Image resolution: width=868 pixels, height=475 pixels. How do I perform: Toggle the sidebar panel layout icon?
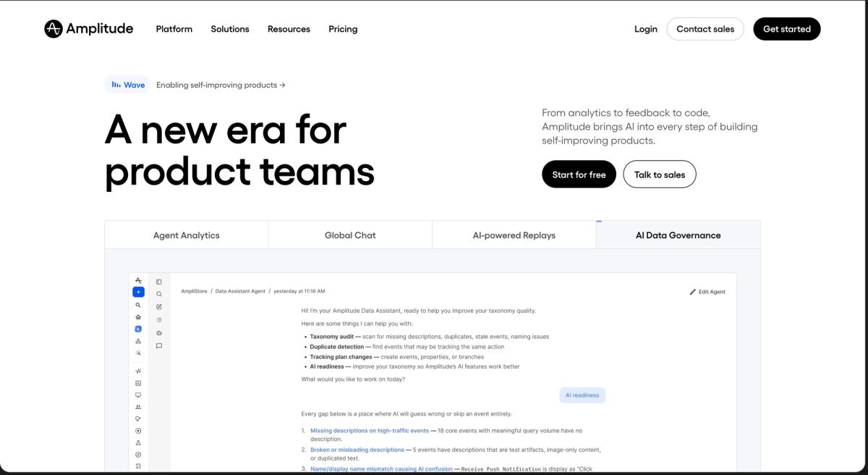click(159, 282)
